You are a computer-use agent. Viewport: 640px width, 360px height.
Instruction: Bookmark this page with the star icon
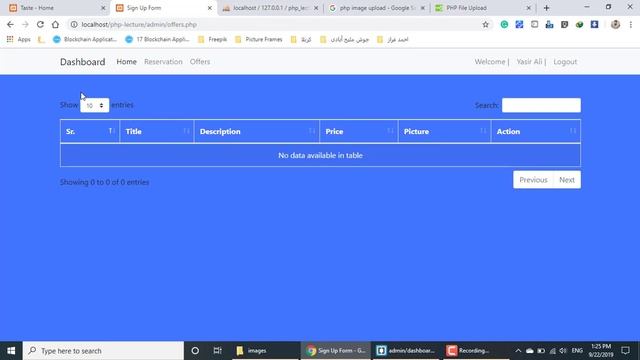coord(485,24)
